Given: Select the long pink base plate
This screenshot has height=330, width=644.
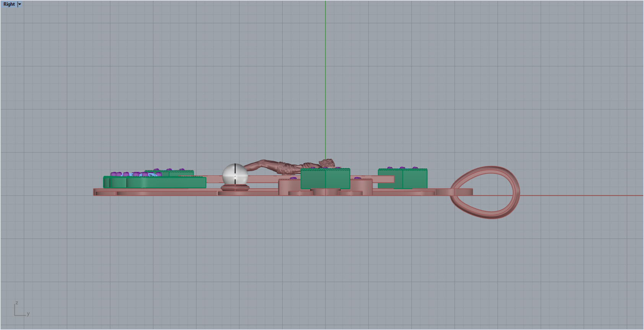Looking at the screenshot, I should tap(283, 192).
